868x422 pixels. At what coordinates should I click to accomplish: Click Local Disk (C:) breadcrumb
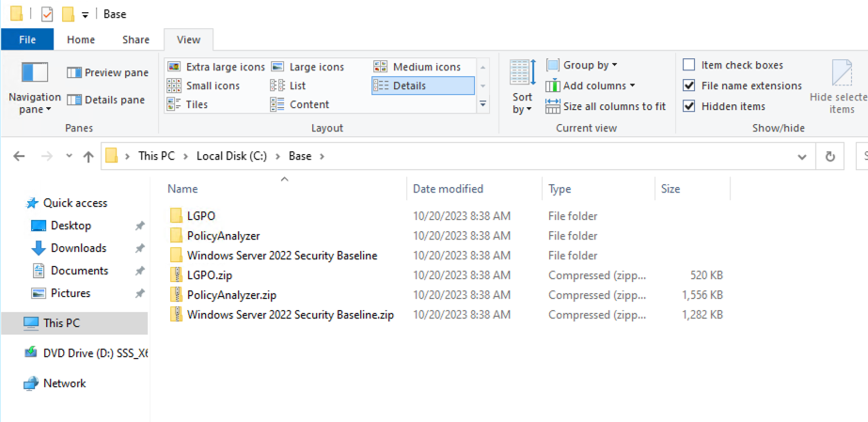click(x=232, y=157)
